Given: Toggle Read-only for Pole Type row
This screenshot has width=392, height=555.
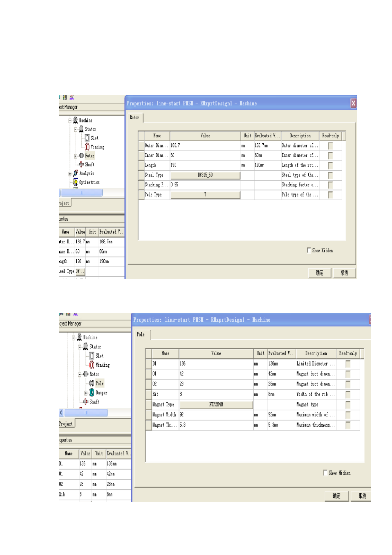Looking at the screenshot, I should click(x=330, y=195).
